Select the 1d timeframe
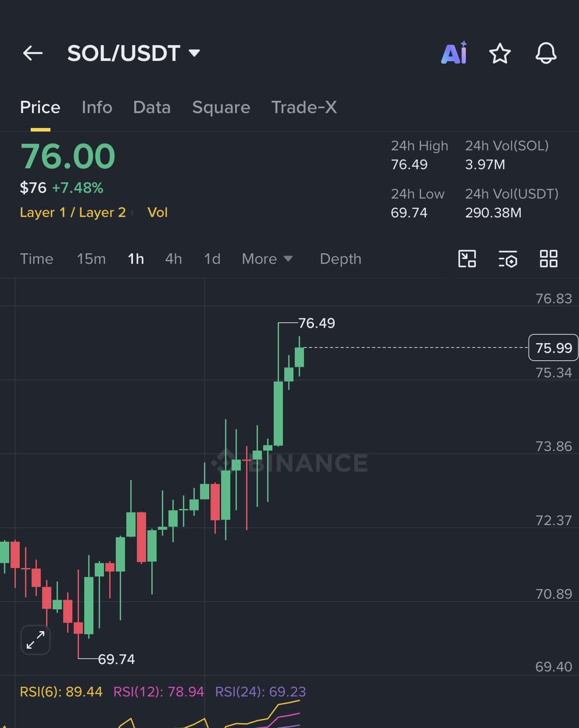The image size is (579, 728). (x=212, y=259)
